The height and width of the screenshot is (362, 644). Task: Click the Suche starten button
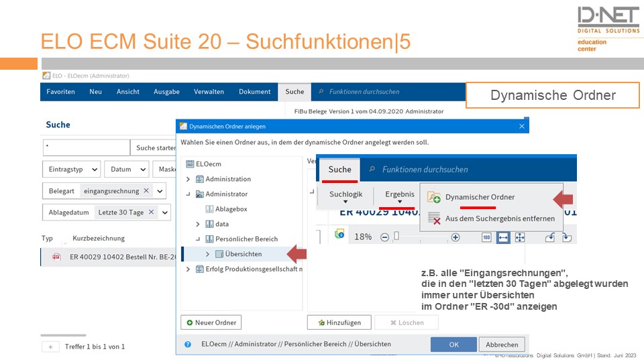[154, 147]
